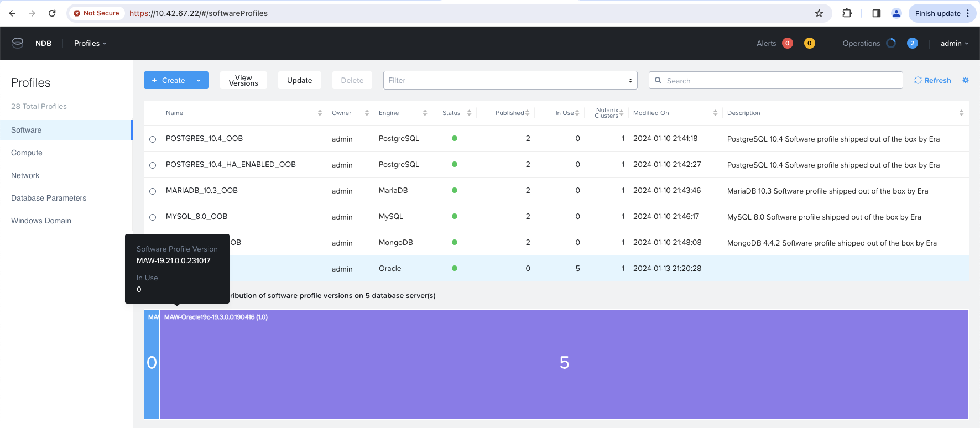Image resolution: width=980 pixels, height=428 pixels.
Task: Open the admin user menu
Action: coord(954,43)
